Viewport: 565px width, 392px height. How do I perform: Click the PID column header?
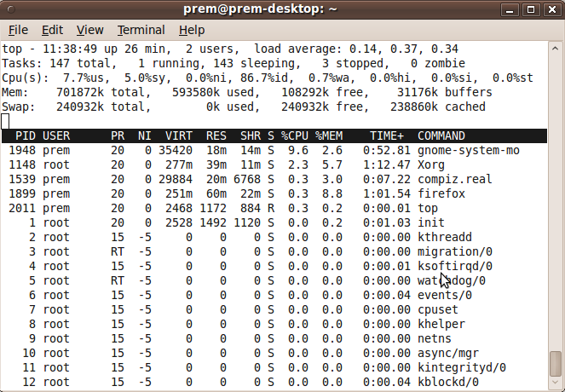pyautogui.click(x=26, y=135)
